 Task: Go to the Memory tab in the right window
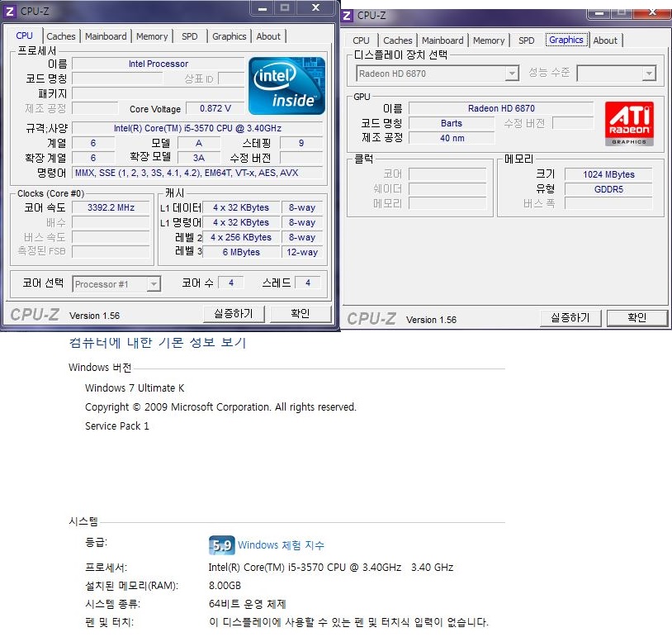point(489,40)
